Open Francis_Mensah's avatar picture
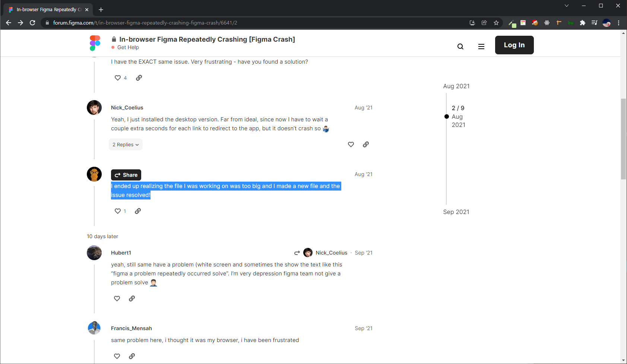Image resolution: width=627 pixels, height=364 pixels. pos(94,328)
